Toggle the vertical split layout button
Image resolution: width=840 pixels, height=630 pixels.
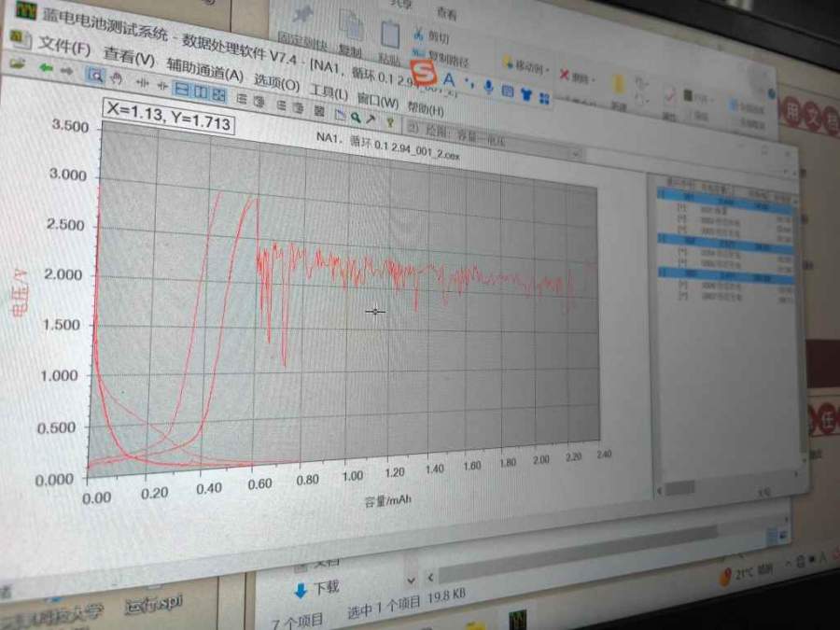(x=201, y=91)
